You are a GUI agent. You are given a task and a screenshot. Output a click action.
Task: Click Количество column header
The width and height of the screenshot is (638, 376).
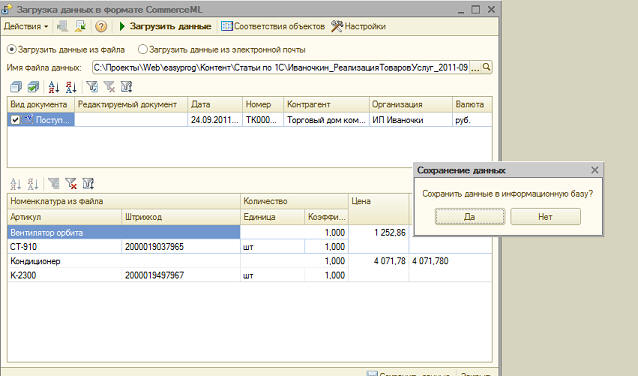pyautogui.click(x=294, y=201)
